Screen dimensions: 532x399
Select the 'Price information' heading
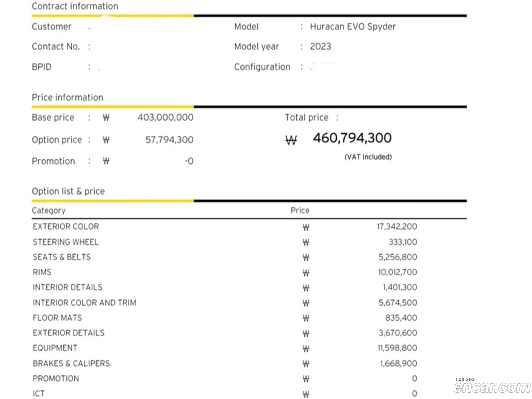67,97
